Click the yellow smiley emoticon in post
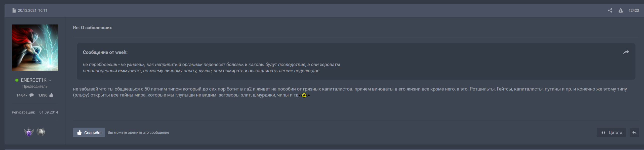This screenshot has height=150, width=644. tap(304, 95)
